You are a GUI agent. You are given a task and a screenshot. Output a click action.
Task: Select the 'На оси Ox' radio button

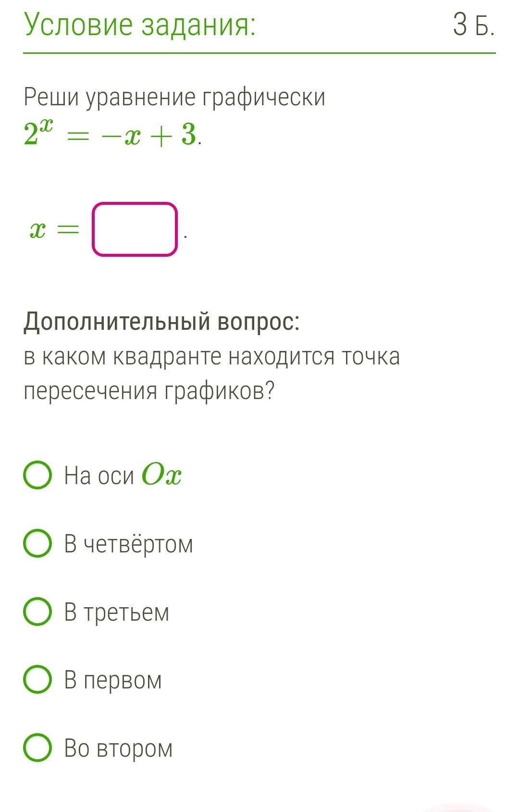click(x=37, y=475)
